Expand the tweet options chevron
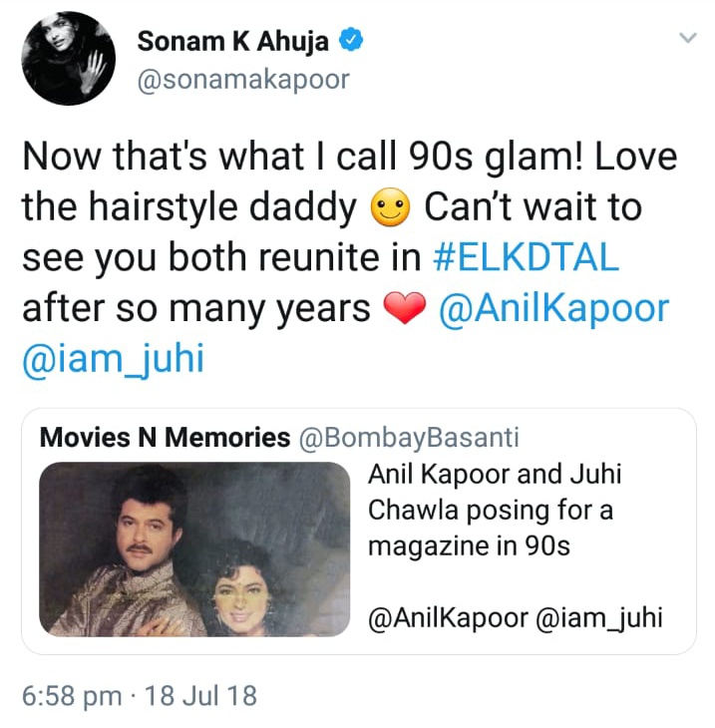 (687, 38)
